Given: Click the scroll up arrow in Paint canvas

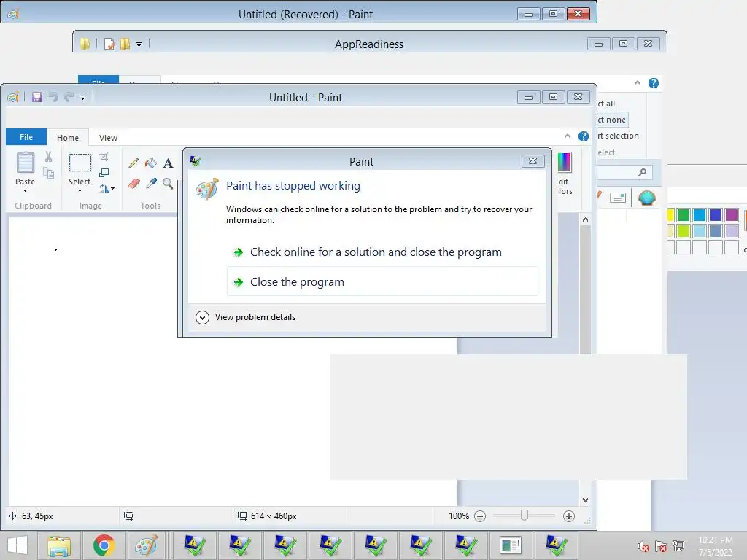Looking at the screenshot, I should click(586, 219).
